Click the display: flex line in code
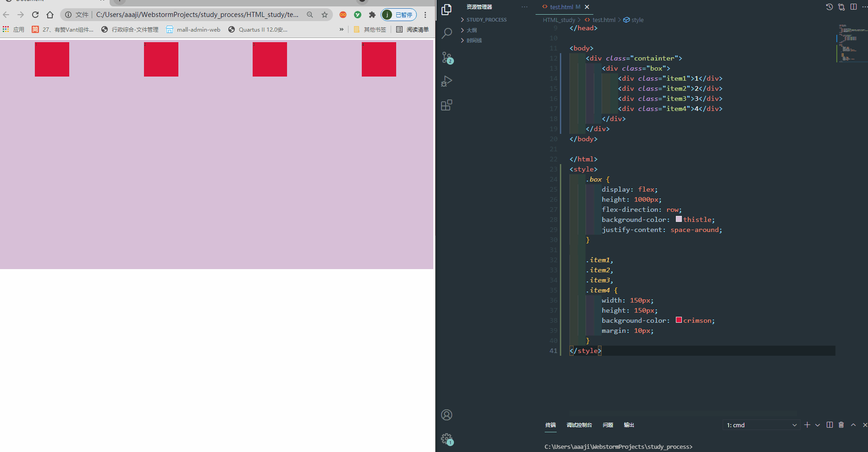The image size is (868, 452). coord(630,189)
